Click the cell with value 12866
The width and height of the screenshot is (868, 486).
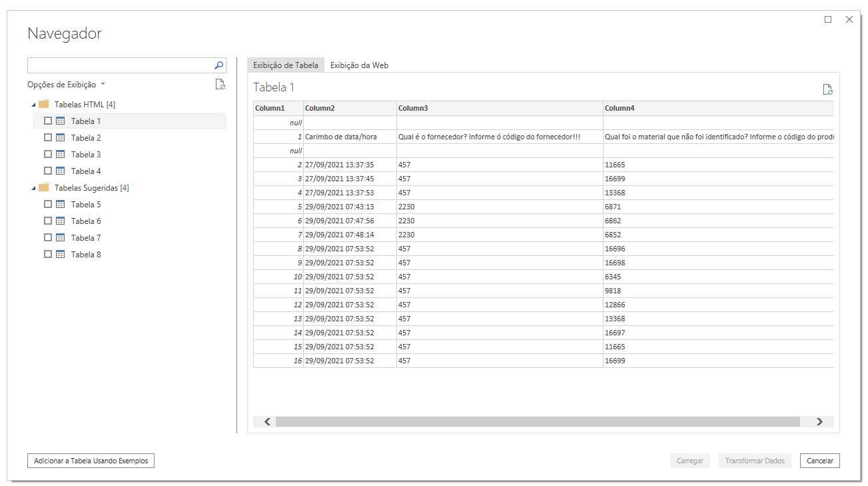pyautogui.click(x=718, y=305)
